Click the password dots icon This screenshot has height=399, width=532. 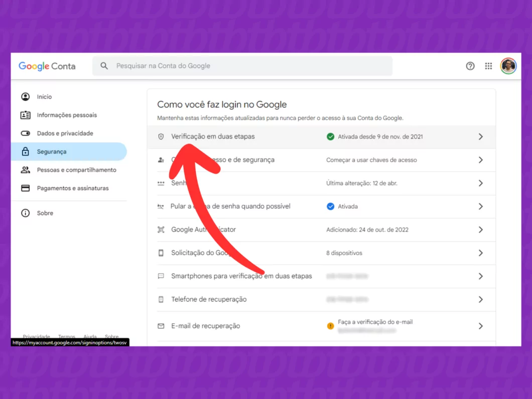pos(161,183)
